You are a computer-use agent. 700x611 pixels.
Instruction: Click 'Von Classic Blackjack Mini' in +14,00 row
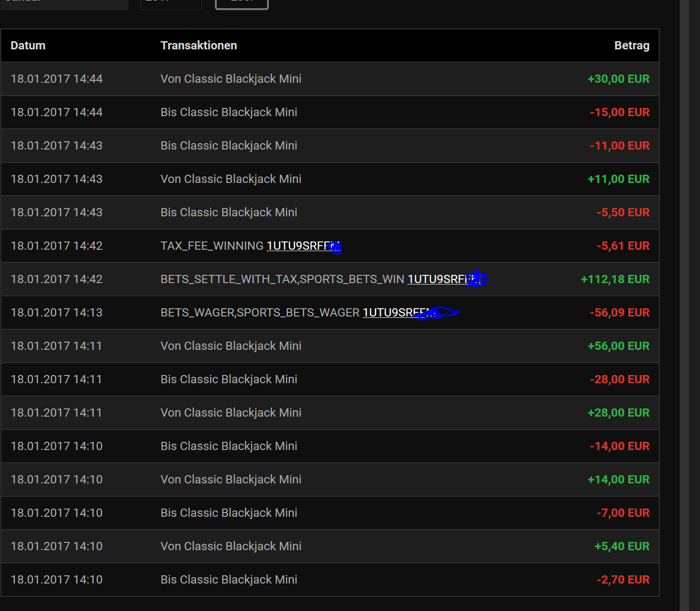(x=231, y=479)
